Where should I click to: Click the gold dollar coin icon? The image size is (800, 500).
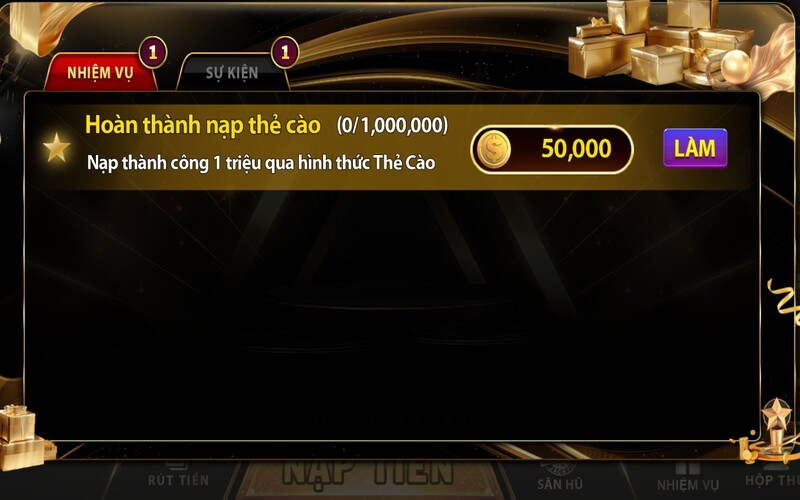tap(494, 149)
